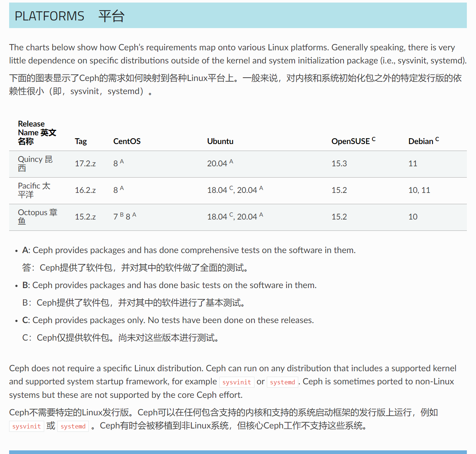Click the Pacific row CentOS 8 cell

(x=119, y=190)
